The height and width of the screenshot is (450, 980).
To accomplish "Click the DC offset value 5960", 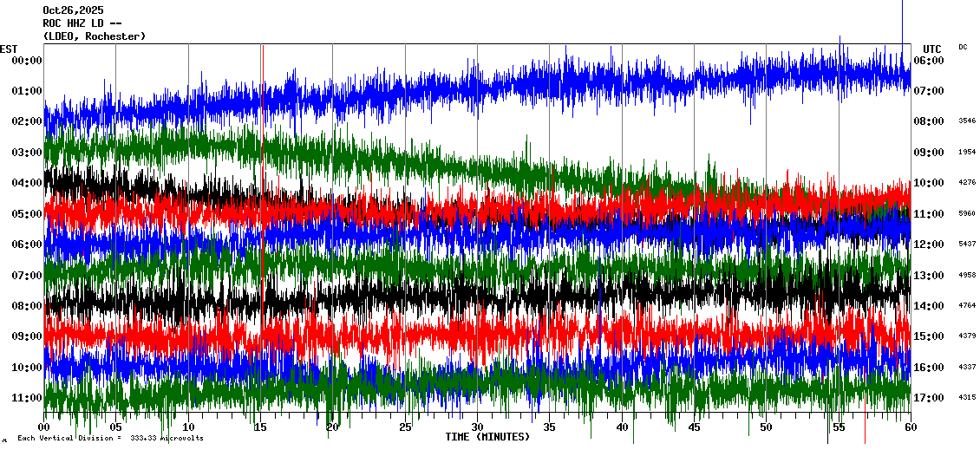I will tap(967, 213).
